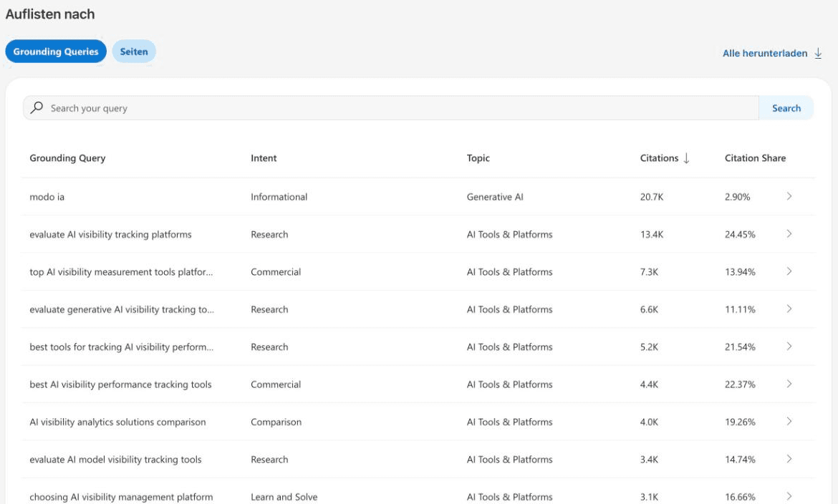Select 'best AI visibility performance tracking tools' query

pos(121,385)
